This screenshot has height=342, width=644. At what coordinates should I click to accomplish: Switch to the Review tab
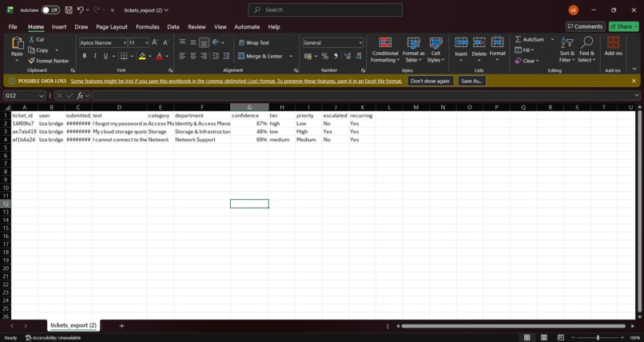tap(197, 26)
